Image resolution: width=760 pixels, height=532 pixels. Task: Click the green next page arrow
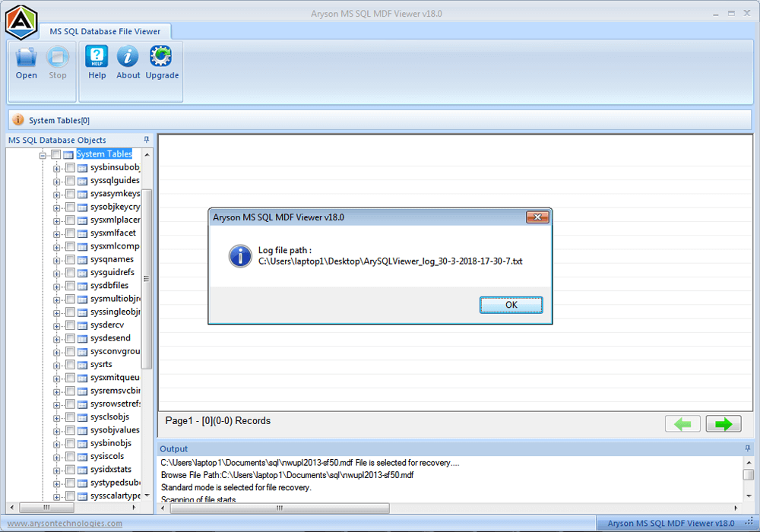point(724,424)
